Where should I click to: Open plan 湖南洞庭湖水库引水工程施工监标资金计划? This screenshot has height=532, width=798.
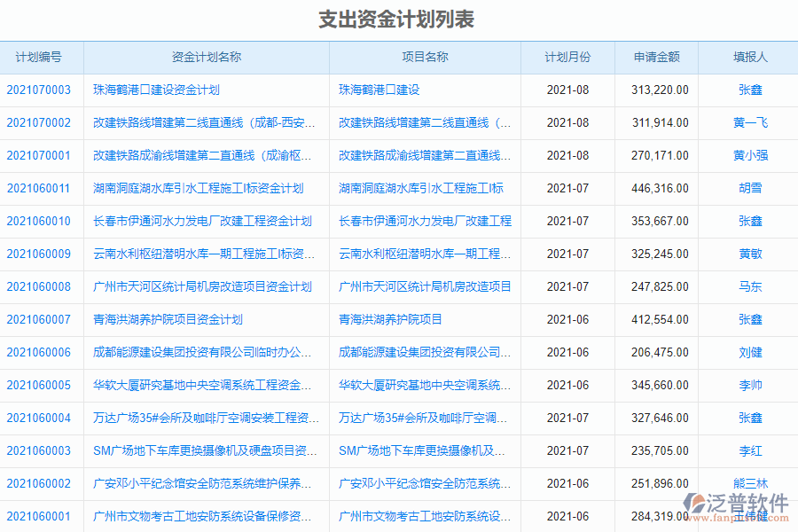[197, 188]
